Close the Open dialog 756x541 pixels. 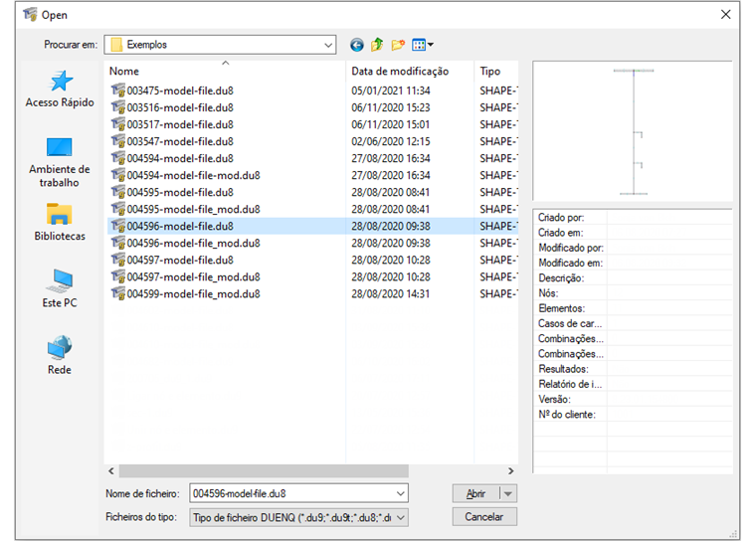point(725,15)
